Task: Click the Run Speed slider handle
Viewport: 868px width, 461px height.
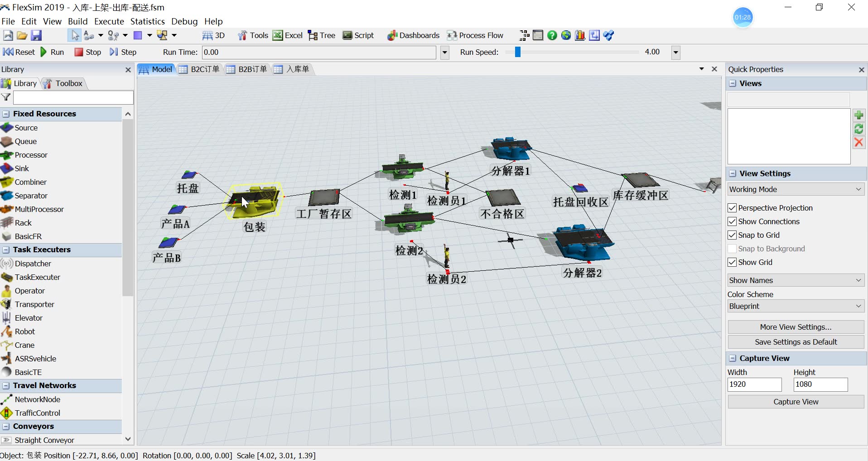Action: pyautogui.click(x=517, y=52)
